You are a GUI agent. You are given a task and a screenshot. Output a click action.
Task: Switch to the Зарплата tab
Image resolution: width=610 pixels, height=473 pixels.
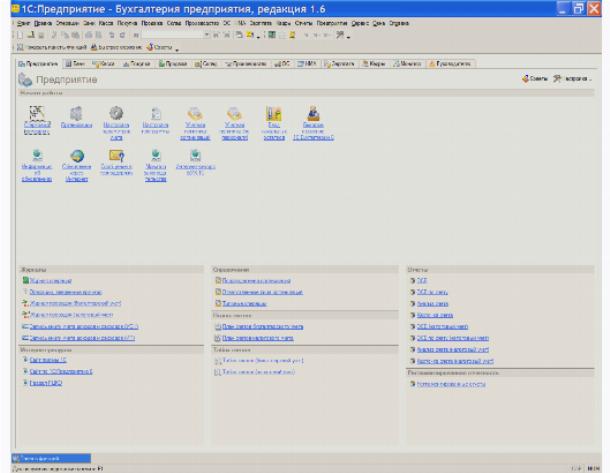tap(339, 64)
